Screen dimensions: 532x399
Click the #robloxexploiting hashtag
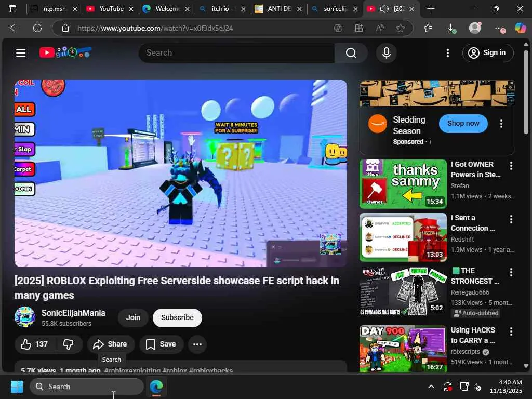(x=132, y=370)
